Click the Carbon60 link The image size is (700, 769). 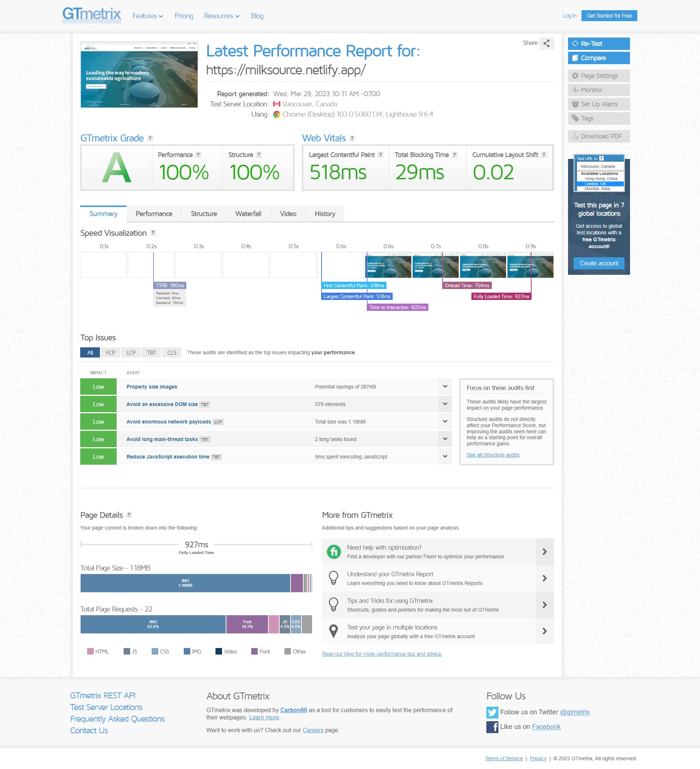point(293,710)
